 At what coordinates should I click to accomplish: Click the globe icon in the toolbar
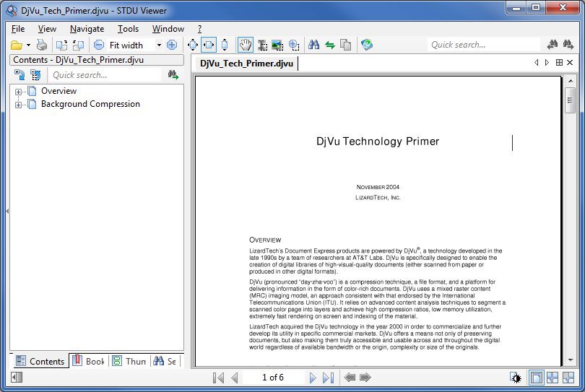(367, 45)
